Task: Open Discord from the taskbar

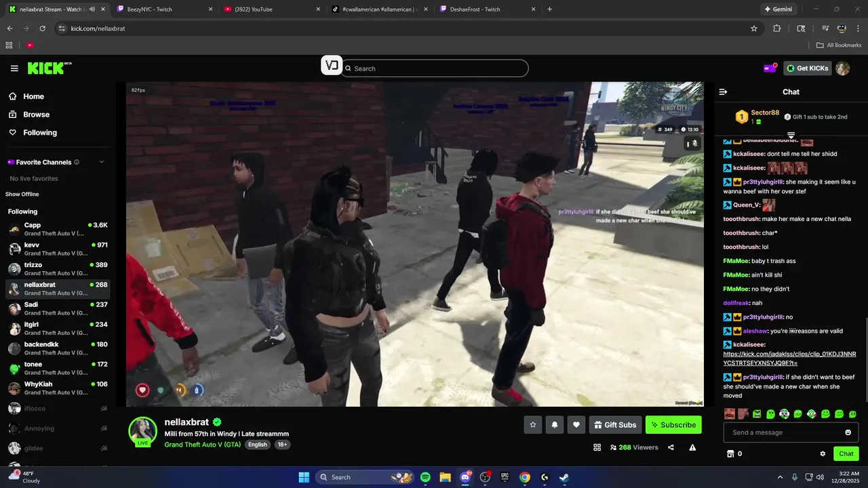Action: [x=465, y=477]
